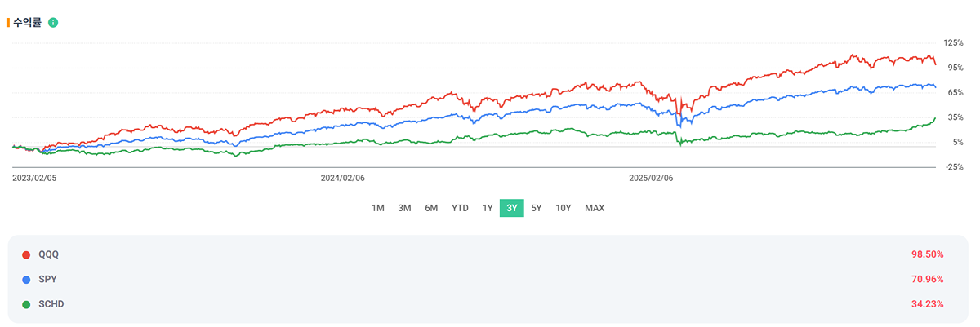Image resolution: width=980 pixels, height=327 pixels.
Task: Select the 1M period tab
Action: (378, 208)
